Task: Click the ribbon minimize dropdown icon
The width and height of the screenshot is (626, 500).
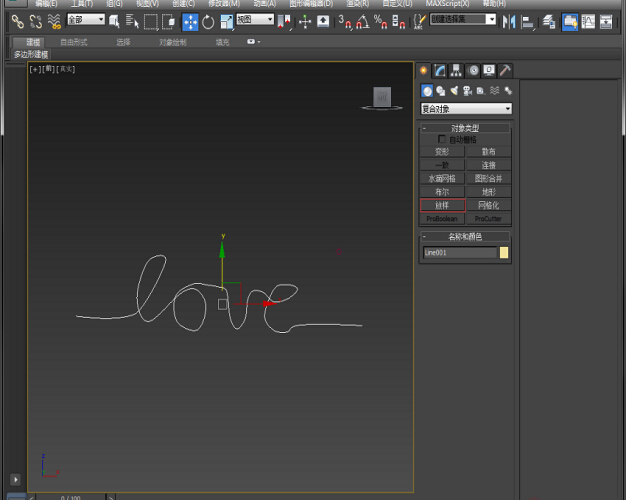Action: click(x=253, y=42)
